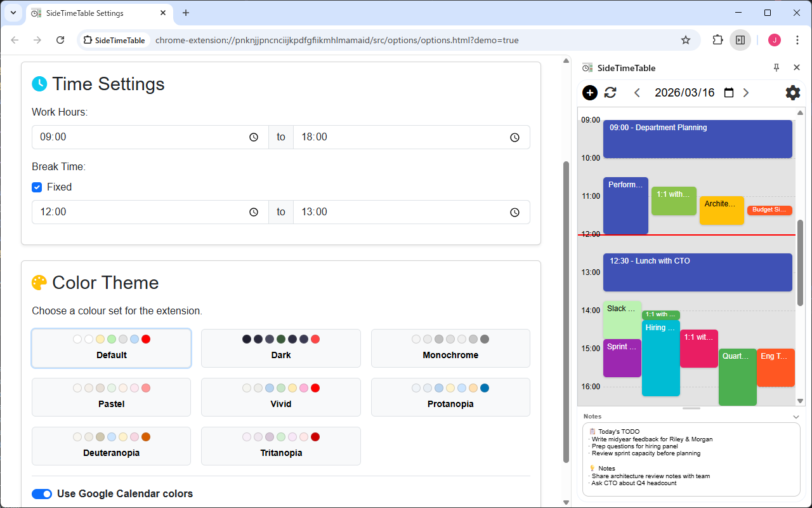
Task: Open the Chrome three-dot menu
Action: pos(796,40)
